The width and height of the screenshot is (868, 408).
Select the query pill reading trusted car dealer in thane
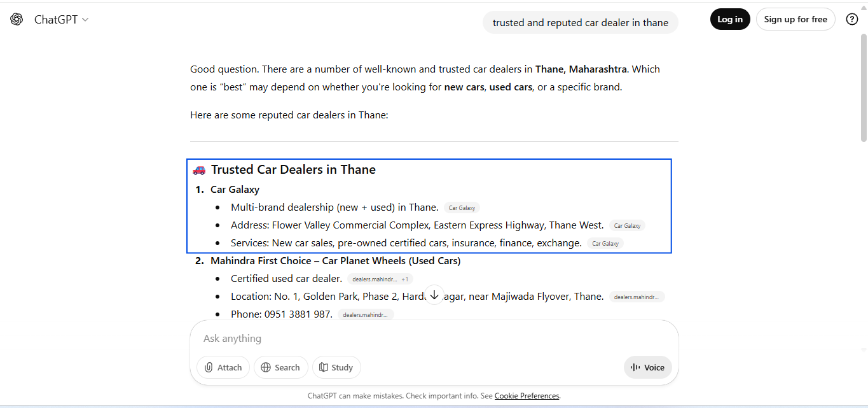pos(580,22)
